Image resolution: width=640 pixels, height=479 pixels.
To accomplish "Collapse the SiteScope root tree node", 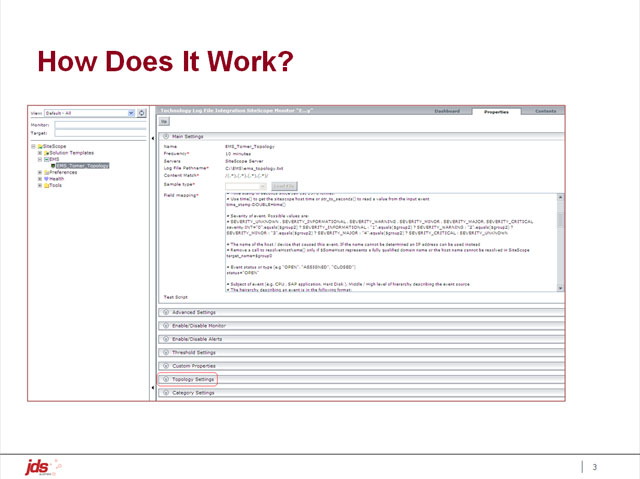I will (x=33, y=146).
